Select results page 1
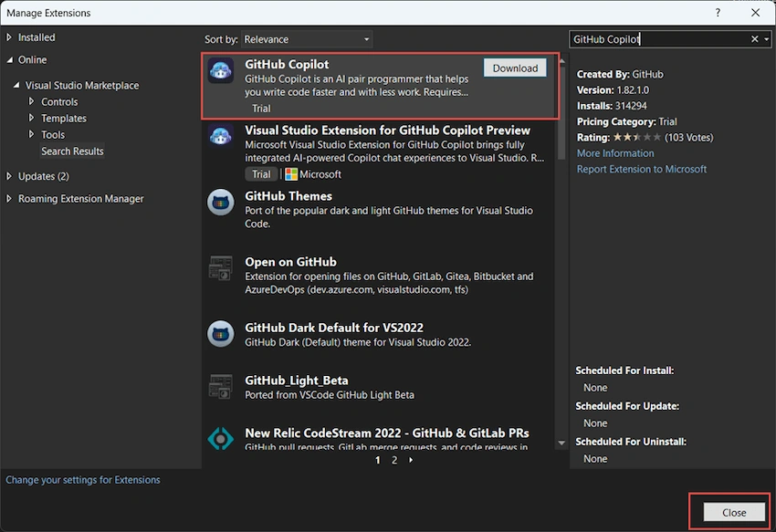This screenshot has height=532, width=776. (378, 460)
